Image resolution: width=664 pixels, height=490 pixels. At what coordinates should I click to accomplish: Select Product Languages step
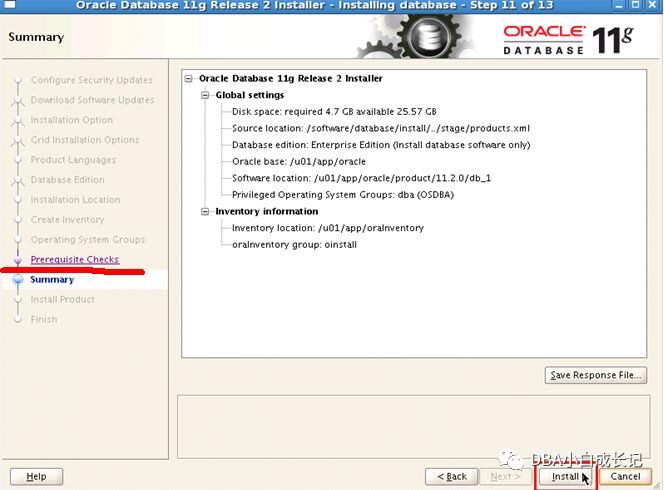tap(73, 160)
